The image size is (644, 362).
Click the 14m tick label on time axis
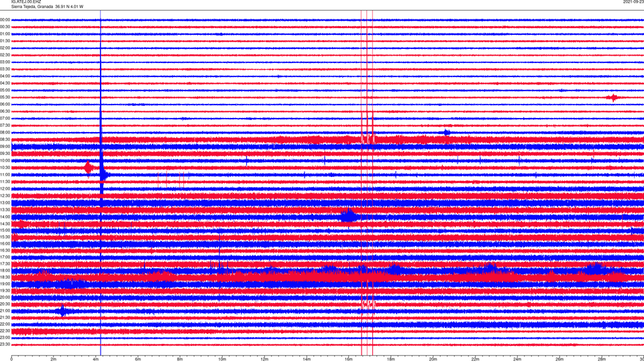(x=307, y=359)
